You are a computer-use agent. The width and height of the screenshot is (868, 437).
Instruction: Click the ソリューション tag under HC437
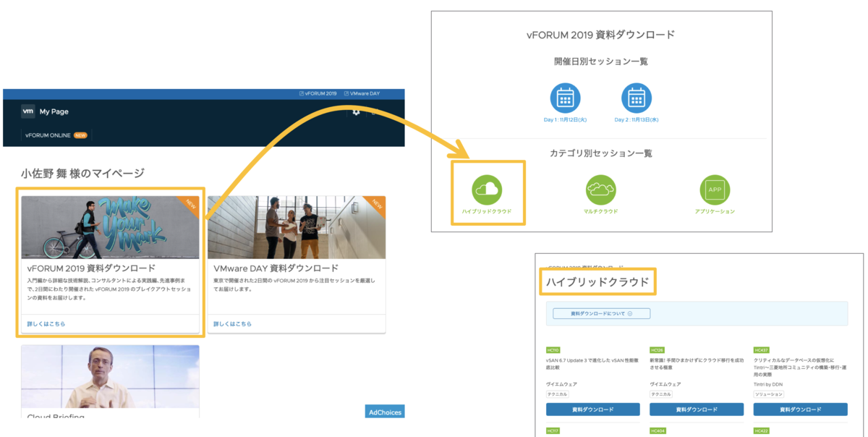click(769, 394)
